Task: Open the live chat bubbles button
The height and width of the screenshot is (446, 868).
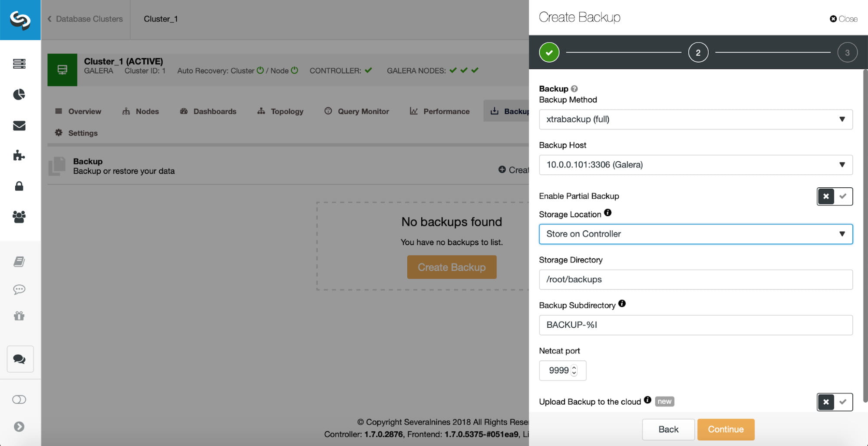Action: point(20,359)
